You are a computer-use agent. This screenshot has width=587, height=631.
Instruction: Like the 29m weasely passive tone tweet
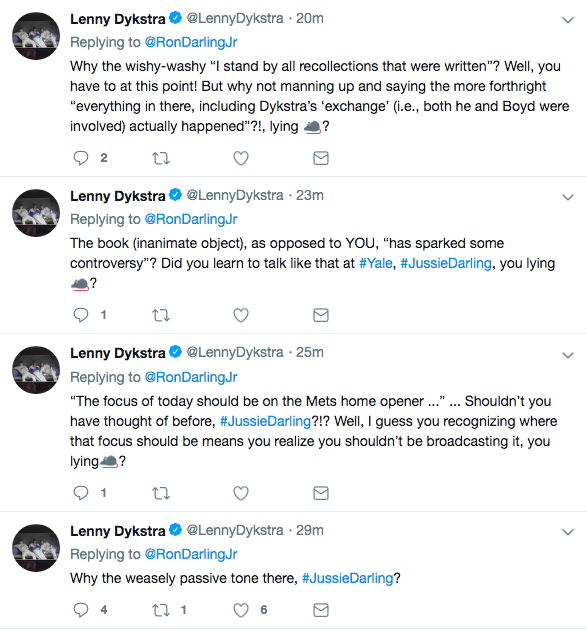click(241, 610)
